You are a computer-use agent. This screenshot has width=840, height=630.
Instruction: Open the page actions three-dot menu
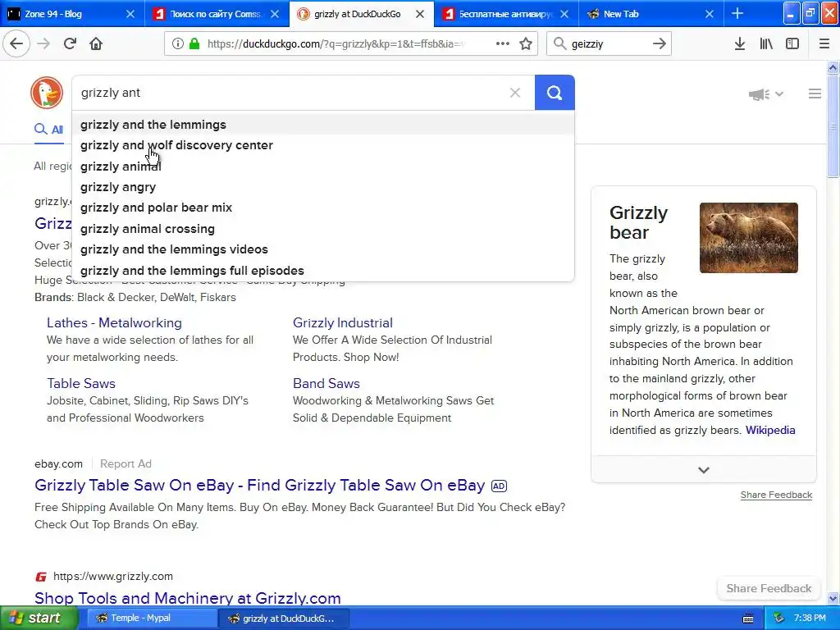pyautogui.click(x=503, y=43)
